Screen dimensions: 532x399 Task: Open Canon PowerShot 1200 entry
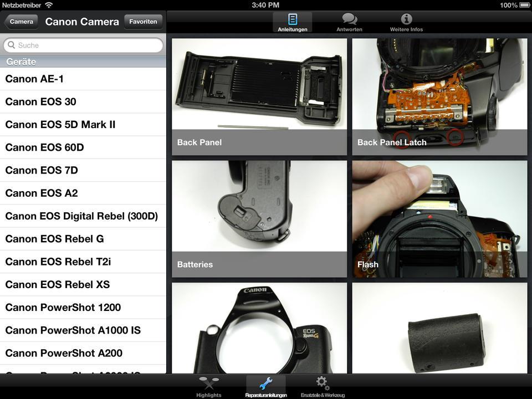click(83, 308)
